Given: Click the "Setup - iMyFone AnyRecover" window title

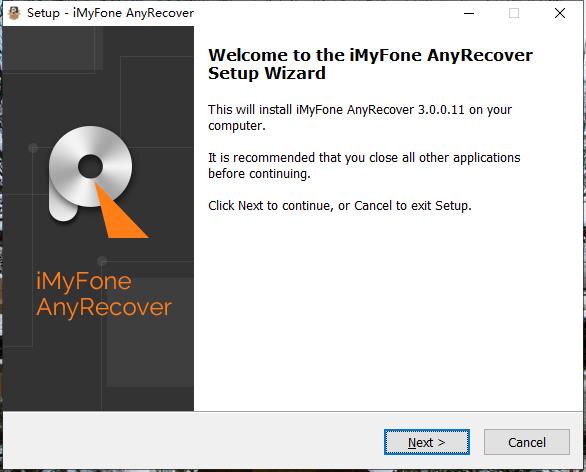Looking at the screenshot, I should pyautogui.click(x=110, y=13).
